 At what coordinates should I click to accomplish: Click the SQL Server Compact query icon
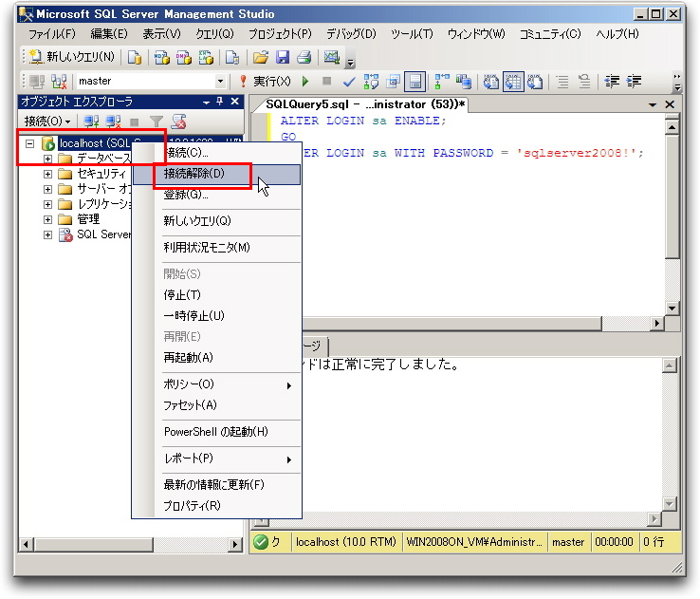[x=232, y=57]
